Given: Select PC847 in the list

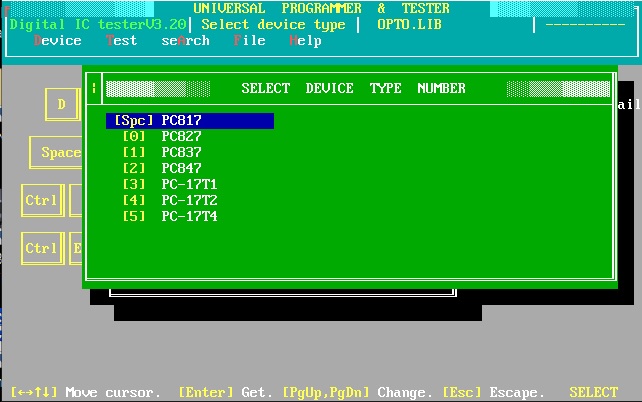Looking at the screenshot, I should tap(162, 168).
